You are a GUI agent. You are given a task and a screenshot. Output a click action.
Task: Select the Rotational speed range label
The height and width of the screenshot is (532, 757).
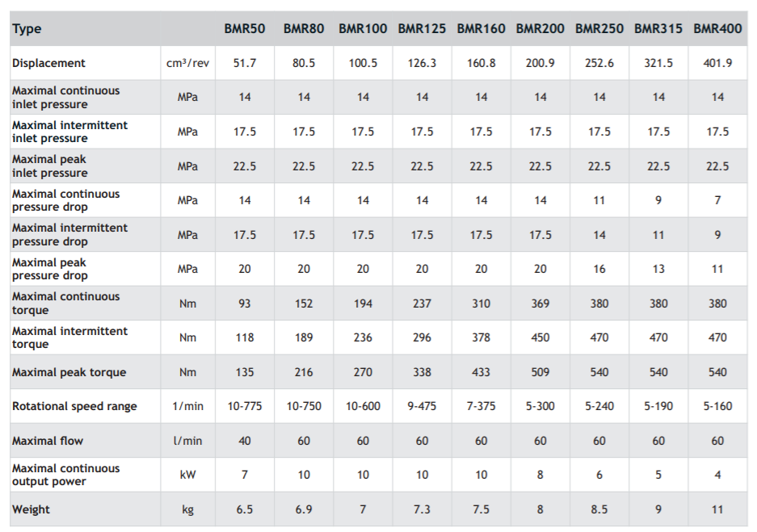click(74, 406)
